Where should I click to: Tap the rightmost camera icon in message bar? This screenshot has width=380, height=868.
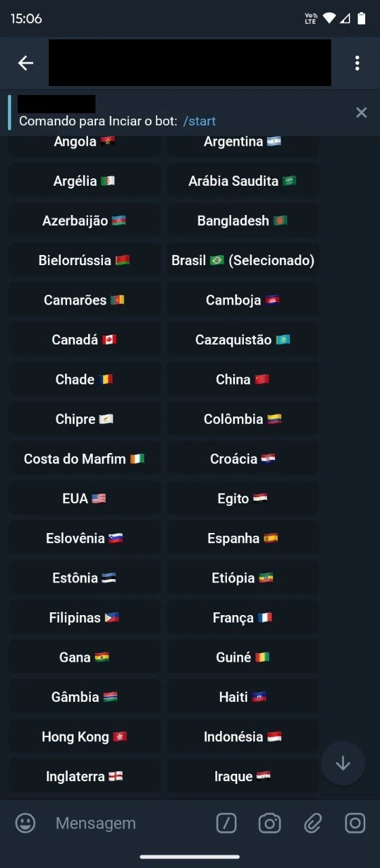tap(355, 823)
